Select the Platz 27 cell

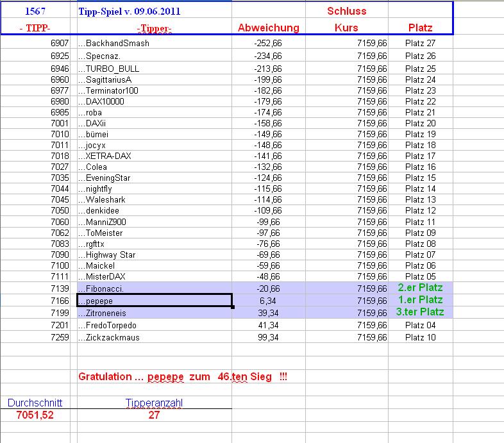(421, 43)
